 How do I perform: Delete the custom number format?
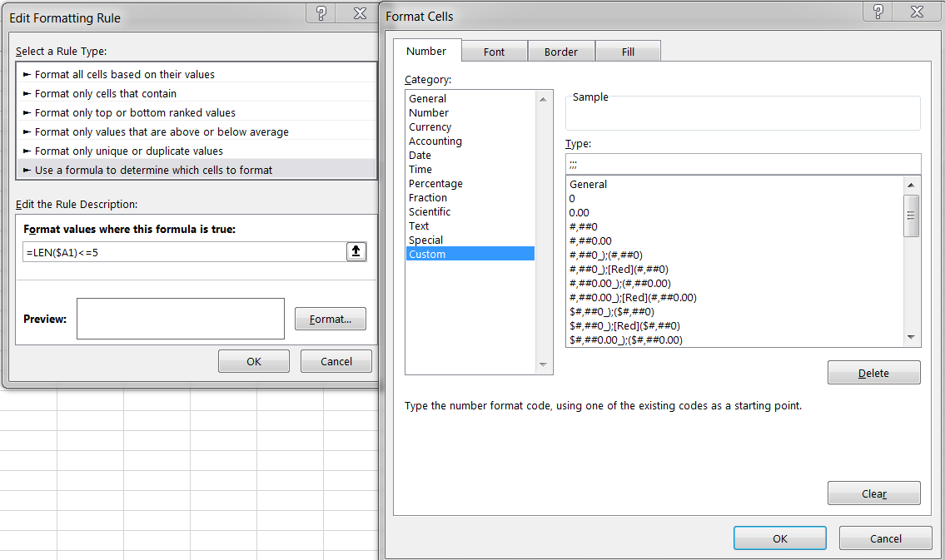[x=874, y=373]
